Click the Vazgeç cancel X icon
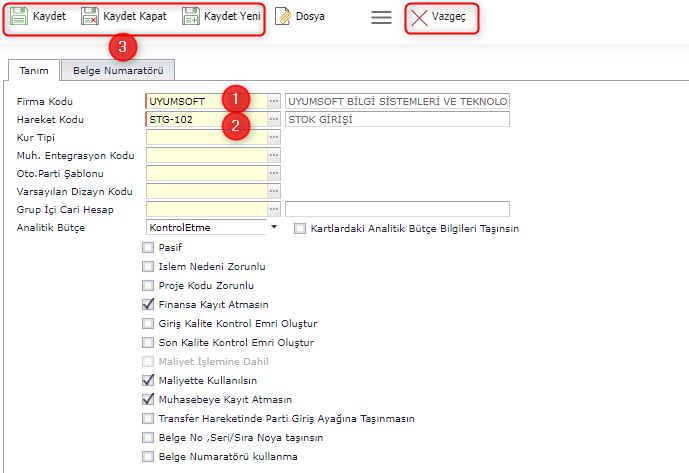 pos(420,18)
